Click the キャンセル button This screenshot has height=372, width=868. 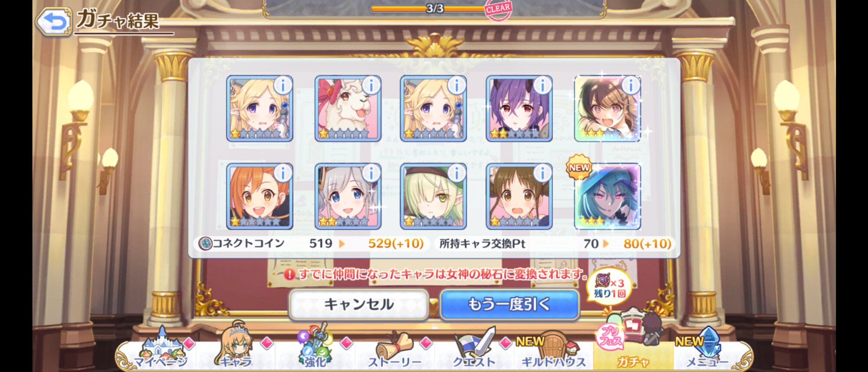pos(358,305)
